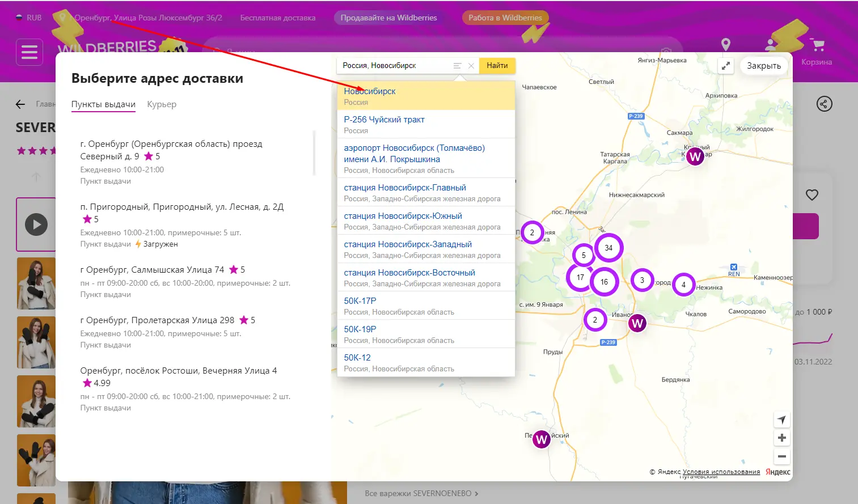Click the Найти search button
The image size is (858, 504).
point(497,66)
